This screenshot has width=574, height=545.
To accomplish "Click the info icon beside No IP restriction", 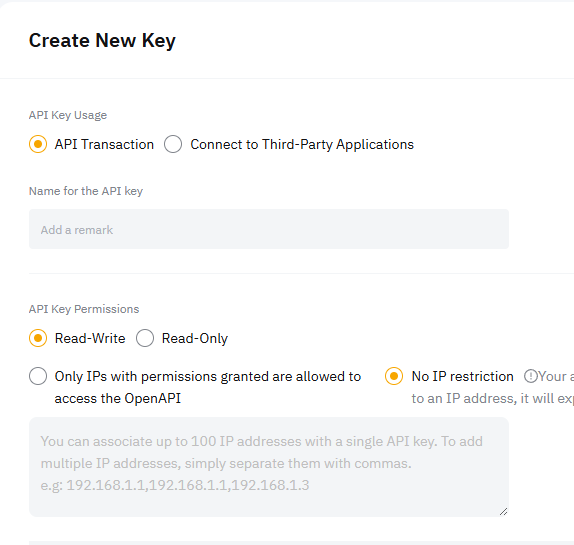I will [x=530, y=376].
